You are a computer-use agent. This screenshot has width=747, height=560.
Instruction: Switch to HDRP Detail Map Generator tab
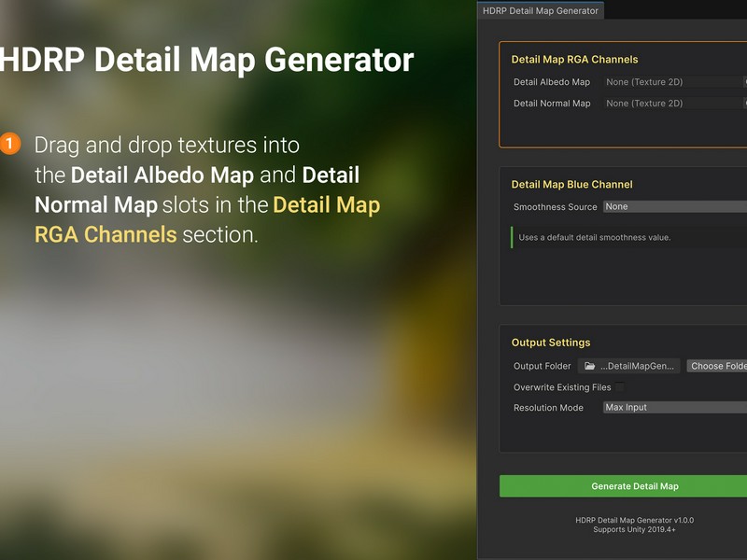(541, 10)
